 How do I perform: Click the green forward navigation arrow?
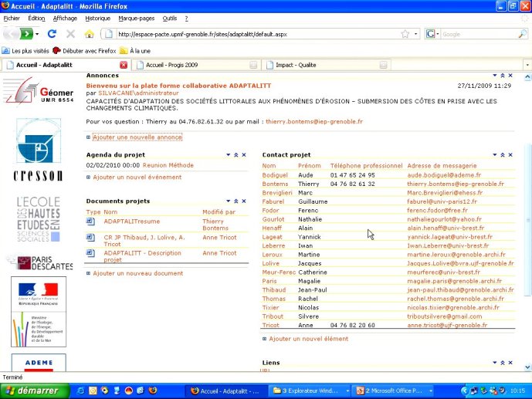point(26,34)
